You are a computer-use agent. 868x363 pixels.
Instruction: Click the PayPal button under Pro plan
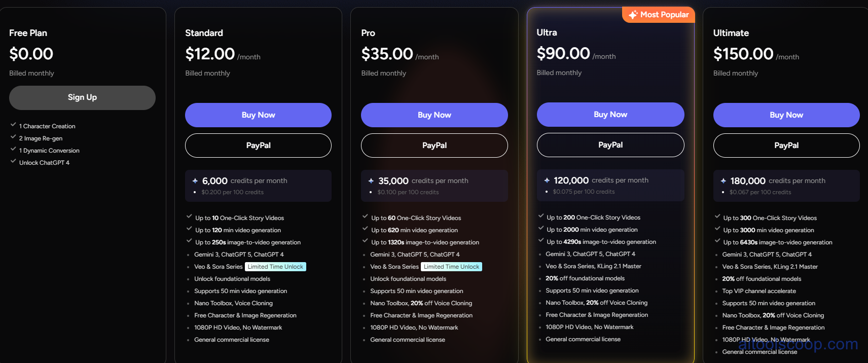(x=434, y=146)
